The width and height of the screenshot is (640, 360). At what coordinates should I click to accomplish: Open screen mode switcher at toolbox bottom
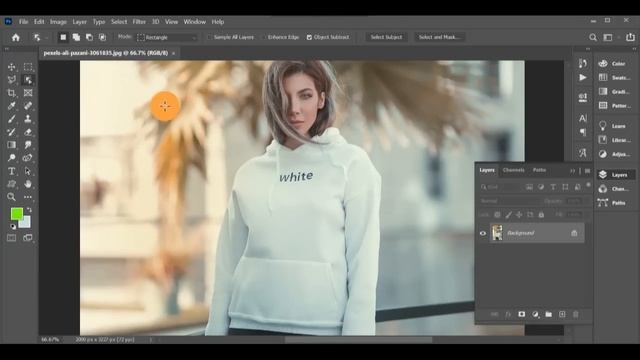[x=28, y=238]
